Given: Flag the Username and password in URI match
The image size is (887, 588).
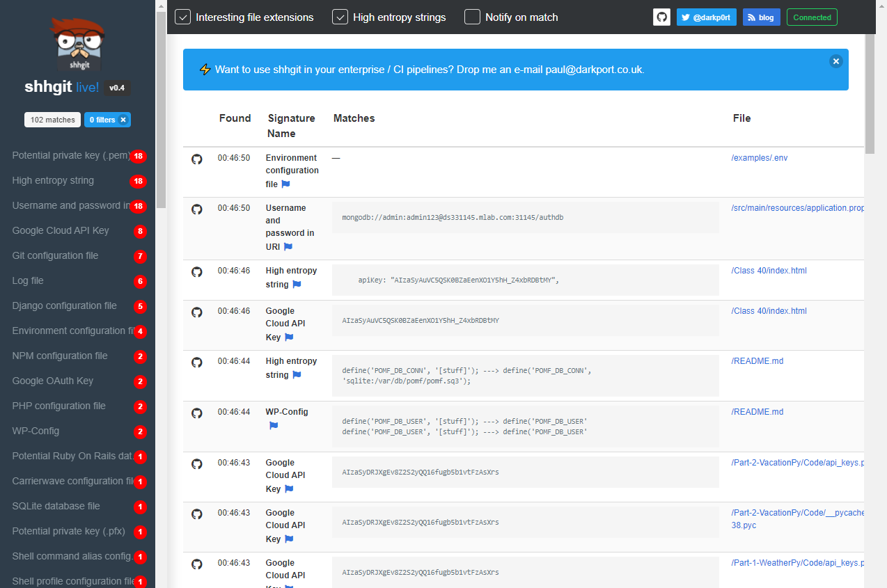Looking at the screenshot, I should 288,247.
